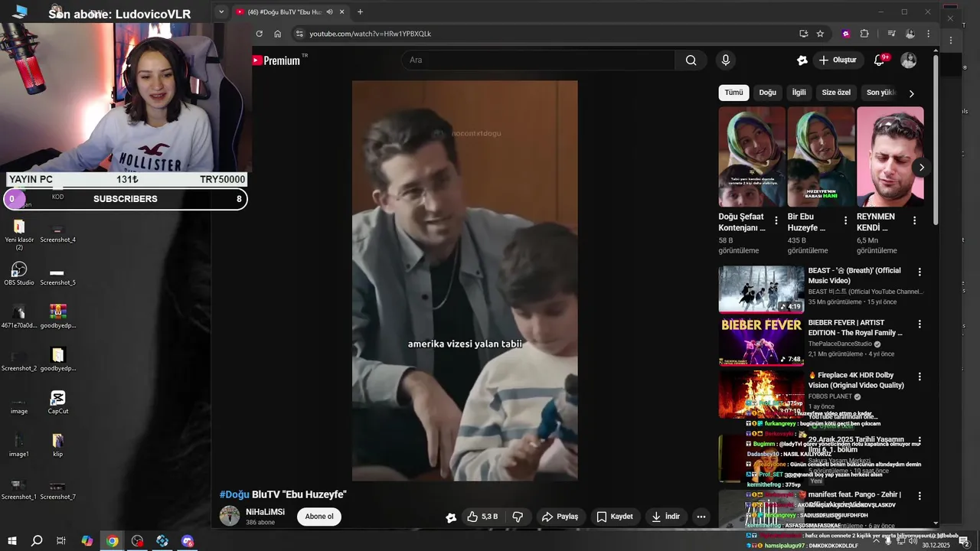Save the video with Kaydet
The width and height of the screenshot is (980, 551).
point(615,517)
